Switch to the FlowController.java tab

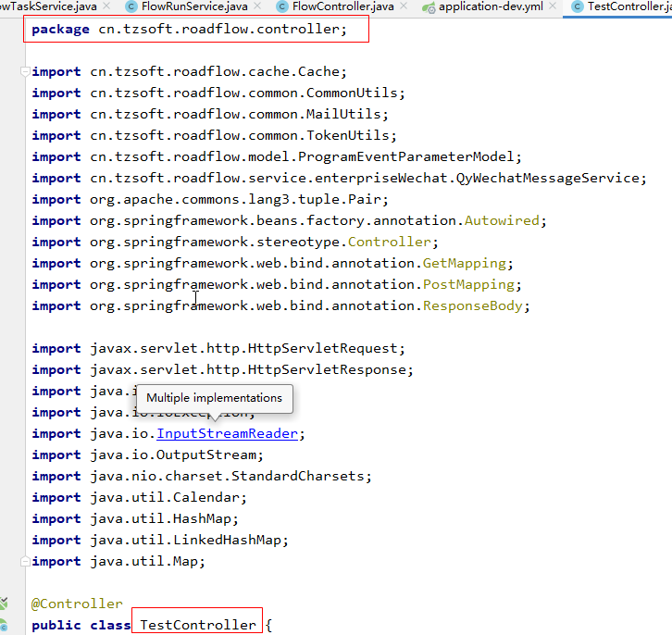coord(342,7)
